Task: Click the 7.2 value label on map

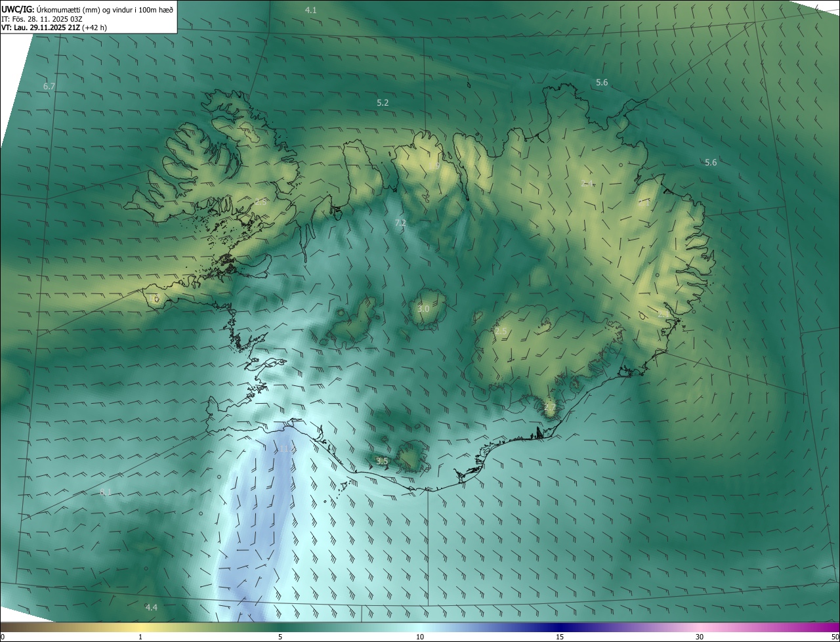Action: click(400, 223)
